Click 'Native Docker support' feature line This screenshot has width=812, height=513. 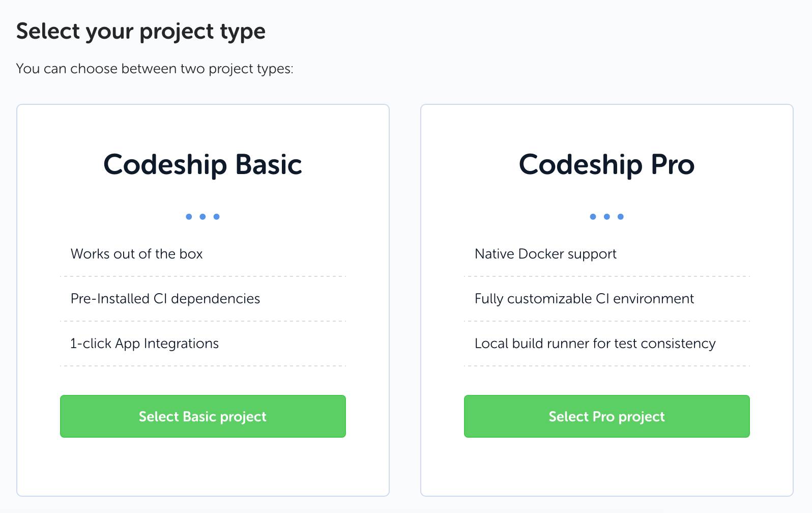[545, 254]
